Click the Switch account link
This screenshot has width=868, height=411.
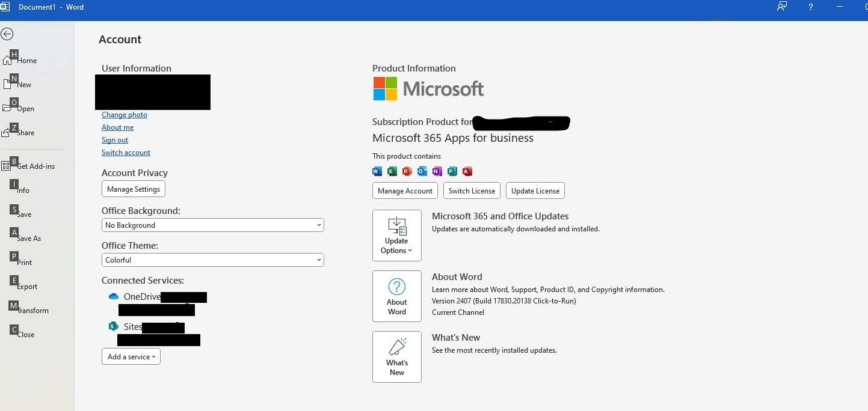click(126, 153)
